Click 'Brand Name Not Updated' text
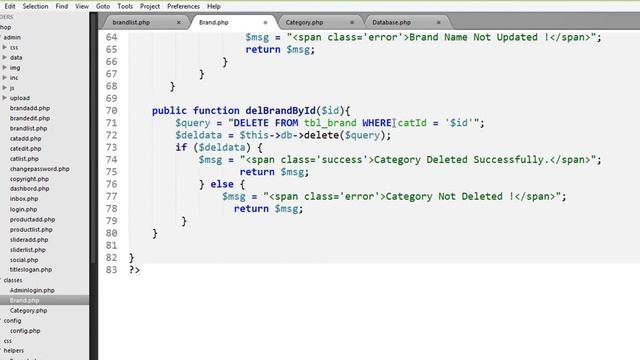640x360 pixels. pyautogui.click(x=479, y=37)
